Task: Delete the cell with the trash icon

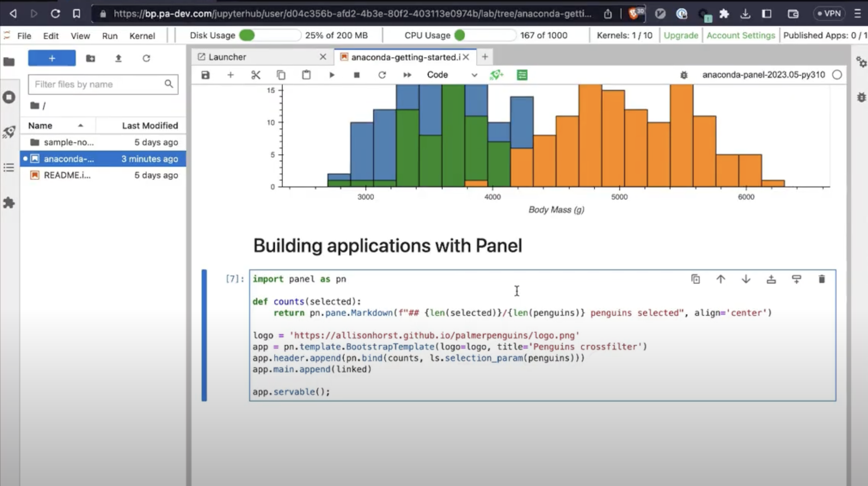Action: point(822,279)
